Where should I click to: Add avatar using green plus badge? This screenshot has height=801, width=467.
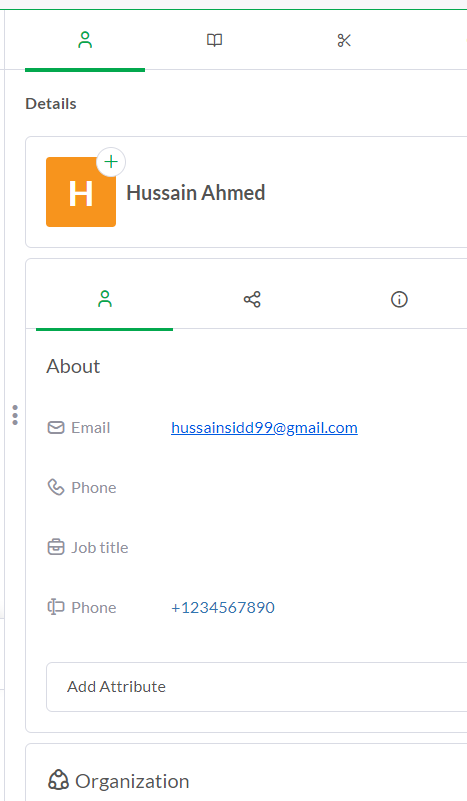pos(111,162)
